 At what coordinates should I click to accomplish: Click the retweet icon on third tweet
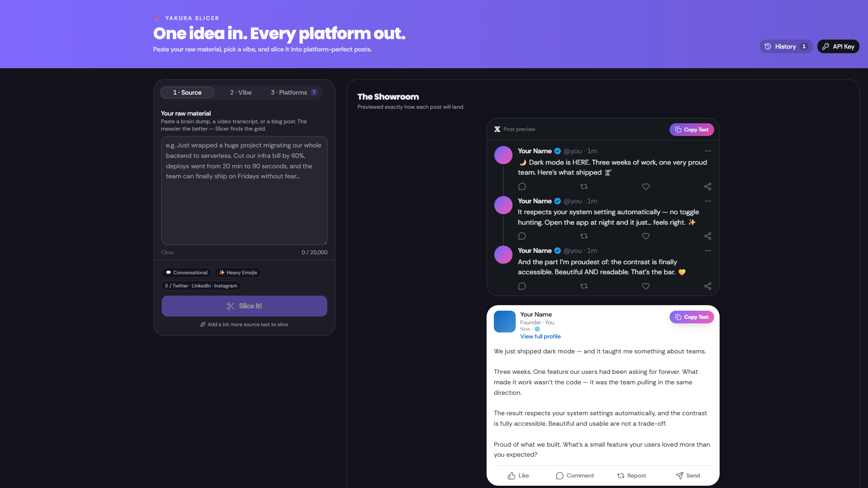coord(584,286)
